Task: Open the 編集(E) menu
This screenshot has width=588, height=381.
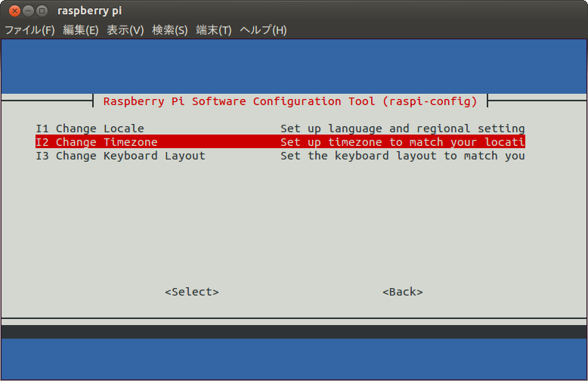Action: click(81, 30)
